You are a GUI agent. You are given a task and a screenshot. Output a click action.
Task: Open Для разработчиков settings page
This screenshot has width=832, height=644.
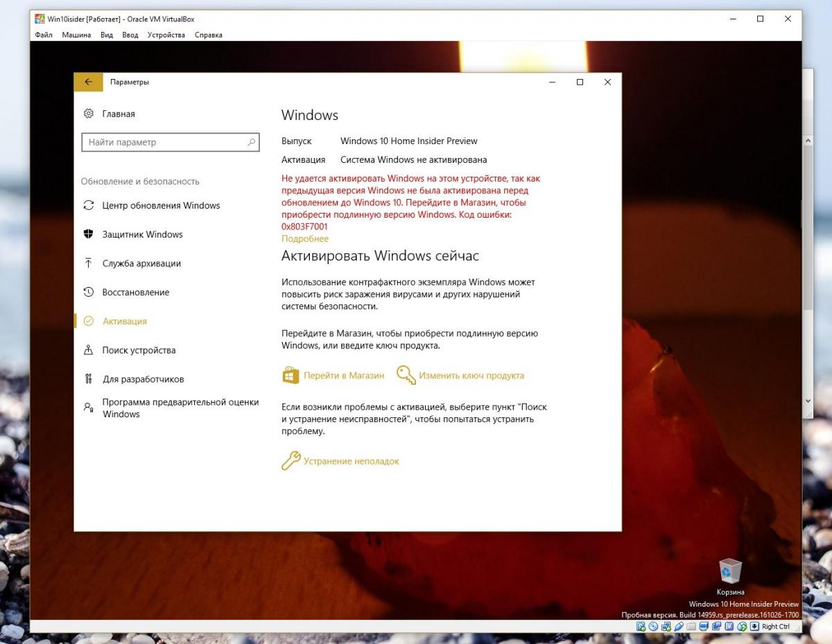click(x=143, y=379)
